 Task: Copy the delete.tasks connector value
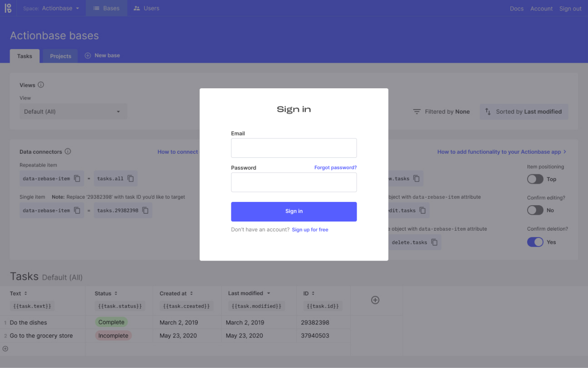pos(434,242)
